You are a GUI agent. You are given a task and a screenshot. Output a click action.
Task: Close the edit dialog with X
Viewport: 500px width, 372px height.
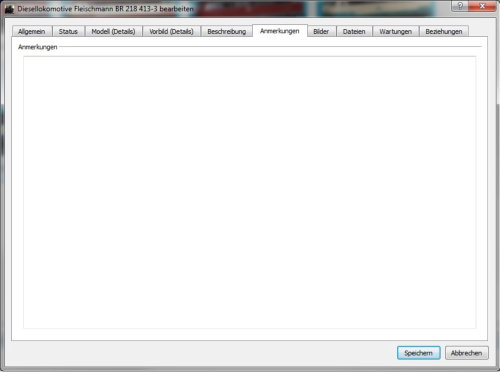click(x=482, y=6)
